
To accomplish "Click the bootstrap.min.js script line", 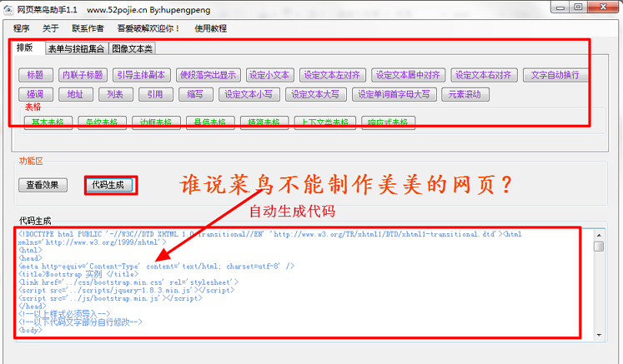I will [x=110, y=298].
